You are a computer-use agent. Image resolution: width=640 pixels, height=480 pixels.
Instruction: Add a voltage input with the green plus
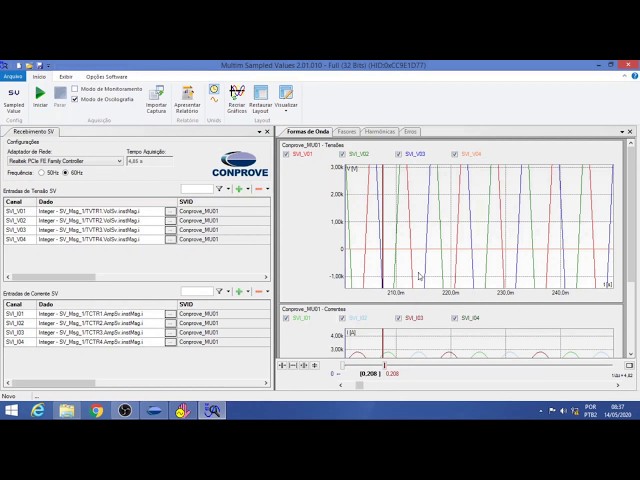(239, 189)
